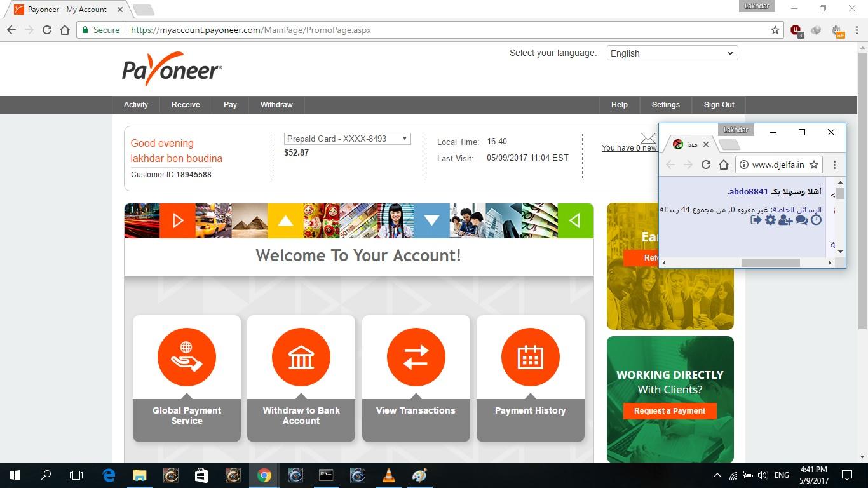Click home icon in the djelfa window

pos(723,165)
